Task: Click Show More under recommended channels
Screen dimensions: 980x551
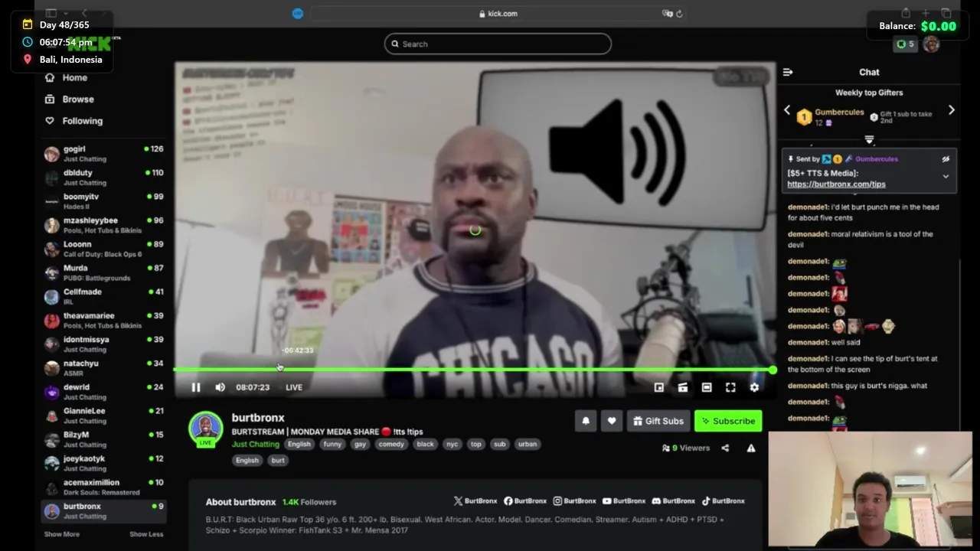Action: (x=61, y=534)
